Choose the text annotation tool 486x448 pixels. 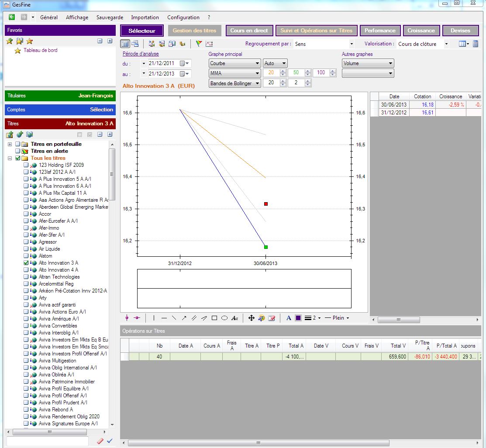point(235,318)
